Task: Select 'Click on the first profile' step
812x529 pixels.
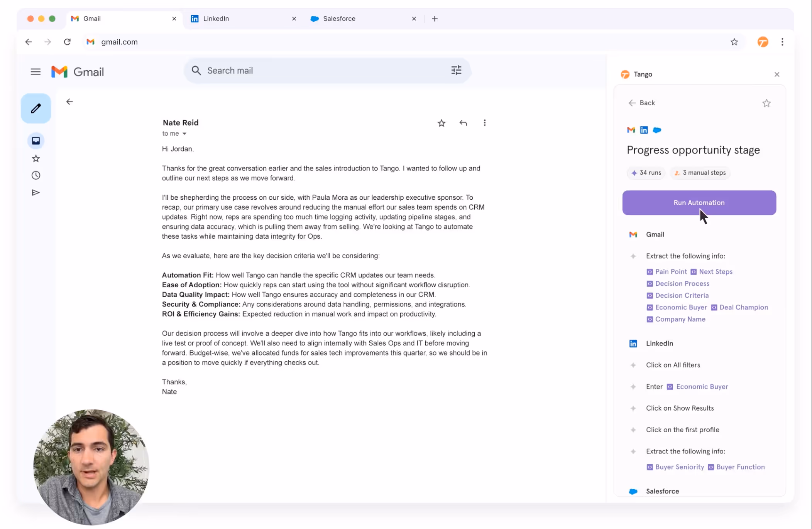Action: click(682, 430)
